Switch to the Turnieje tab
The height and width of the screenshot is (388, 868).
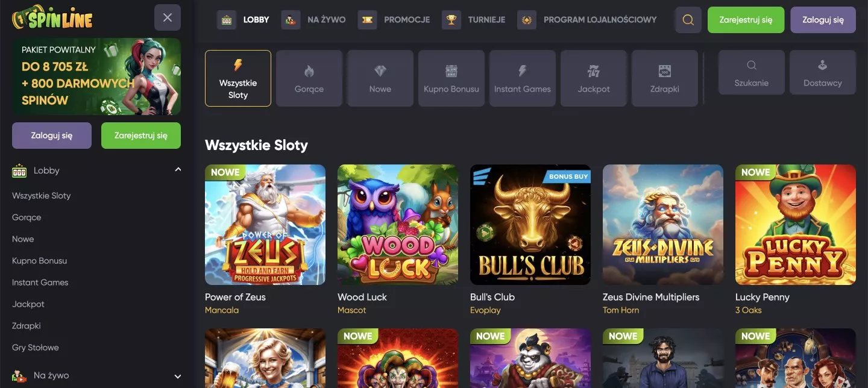click(x=474, y=19)
